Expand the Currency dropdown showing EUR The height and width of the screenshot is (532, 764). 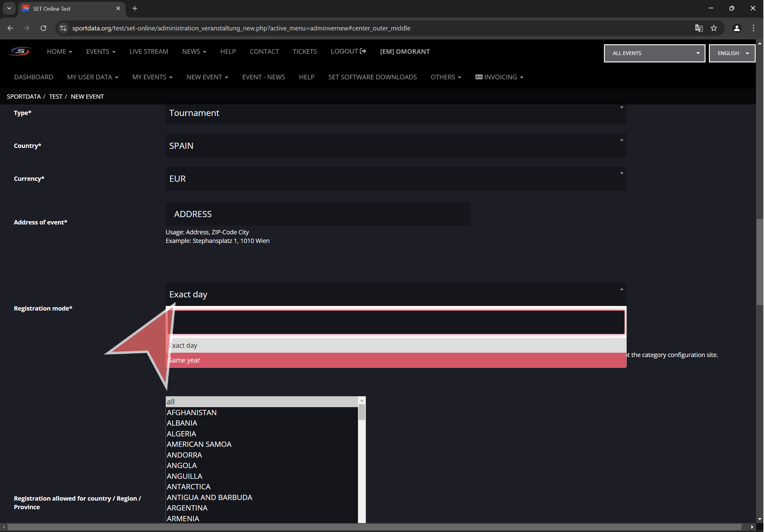(396, 179)
